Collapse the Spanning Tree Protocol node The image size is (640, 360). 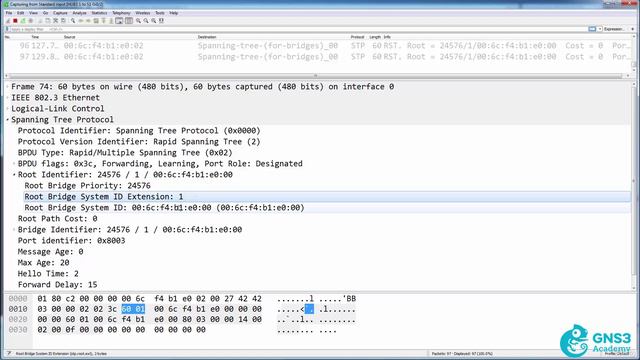point(7,120)
